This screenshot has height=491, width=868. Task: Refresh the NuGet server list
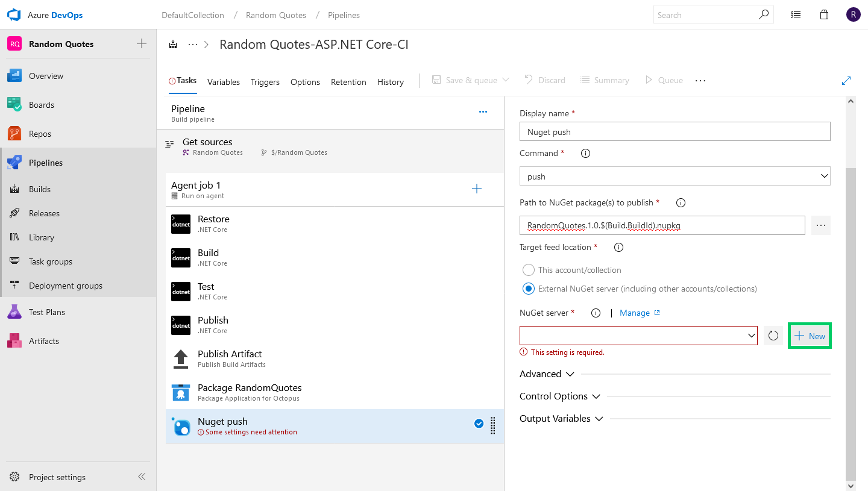773,336
